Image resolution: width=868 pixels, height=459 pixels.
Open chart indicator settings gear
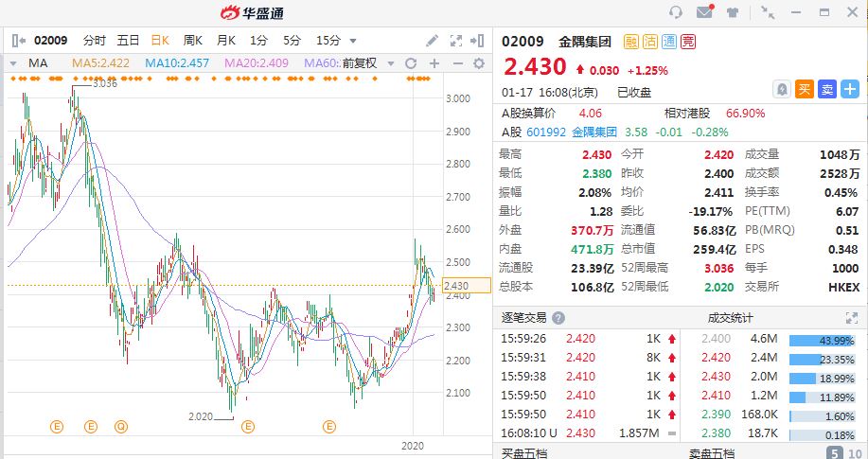479,63
